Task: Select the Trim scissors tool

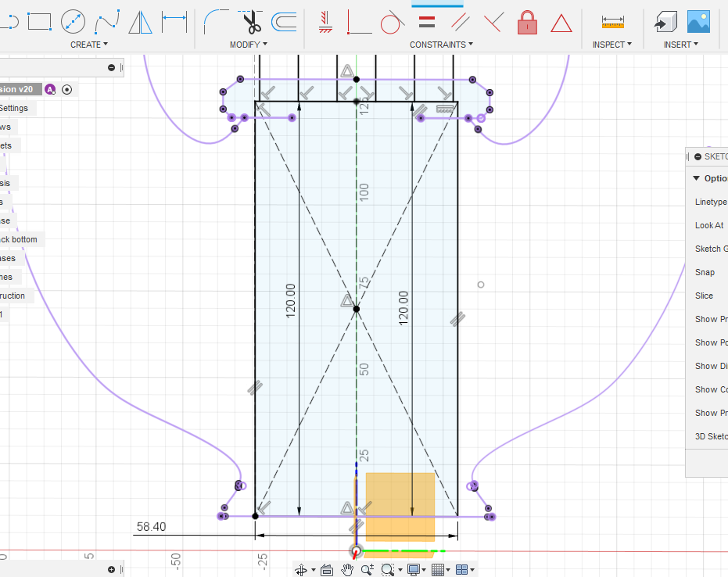Action: 251,22
